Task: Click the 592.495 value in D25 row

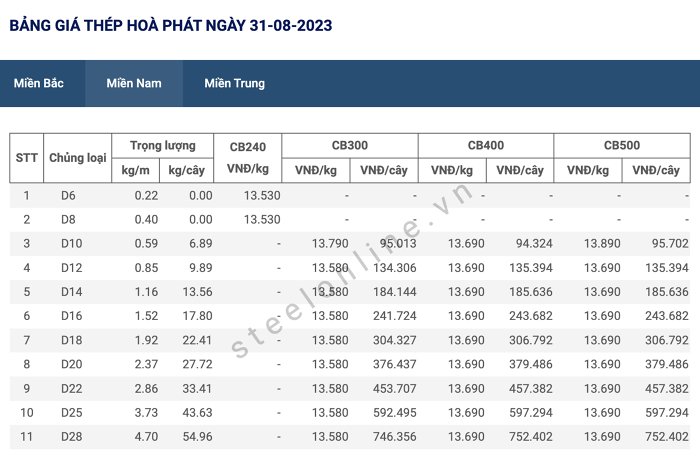Action: click(395, 413)
